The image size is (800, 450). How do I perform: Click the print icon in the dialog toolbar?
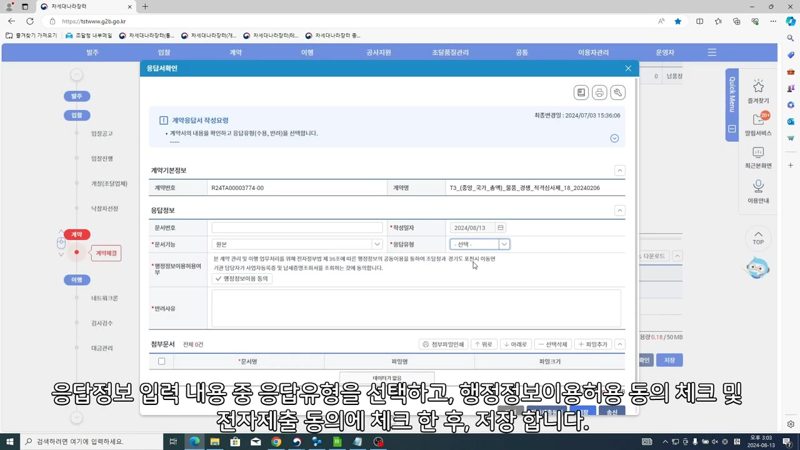point(599,92)
